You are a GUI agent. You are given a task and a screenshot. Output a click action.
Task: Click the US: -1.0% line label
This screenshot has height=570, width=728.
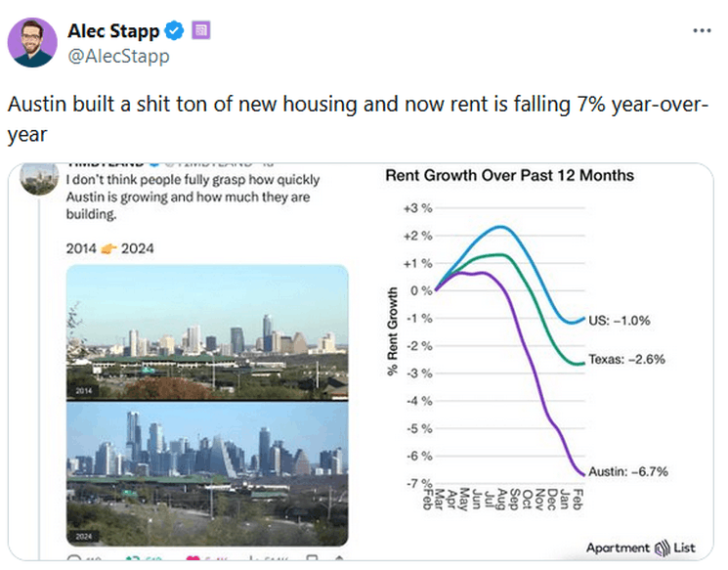[619, 320]
